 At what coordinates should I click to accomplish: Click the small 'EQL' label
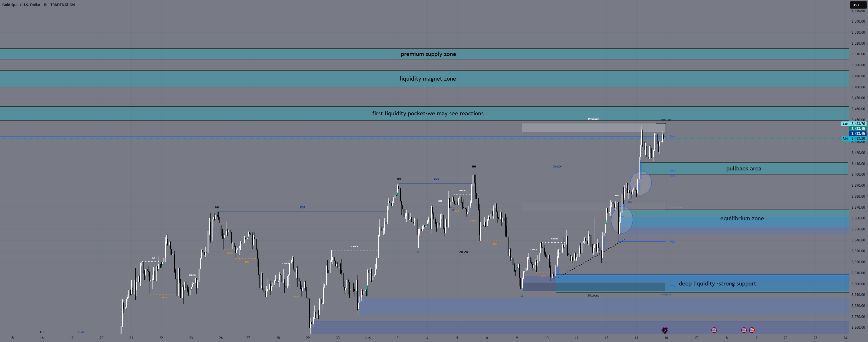630,202
